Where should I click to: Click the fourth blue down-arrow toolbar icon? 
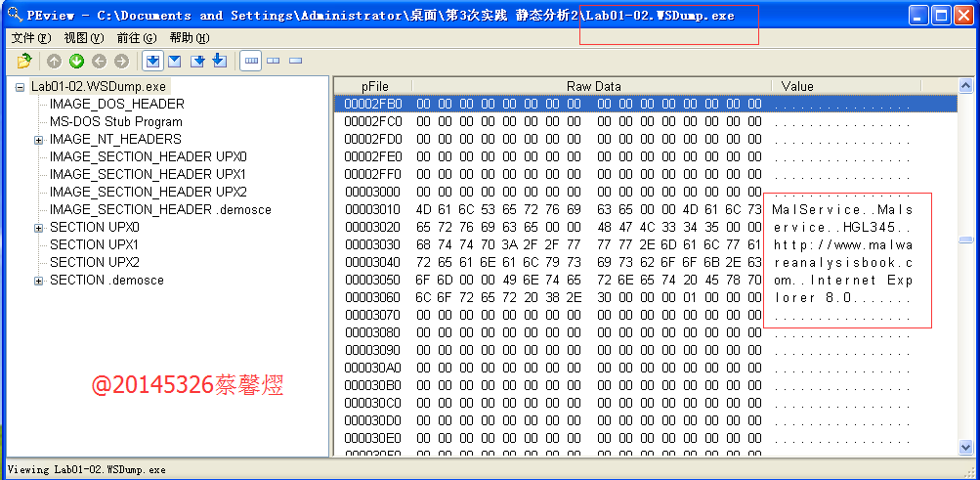(219, 62)
